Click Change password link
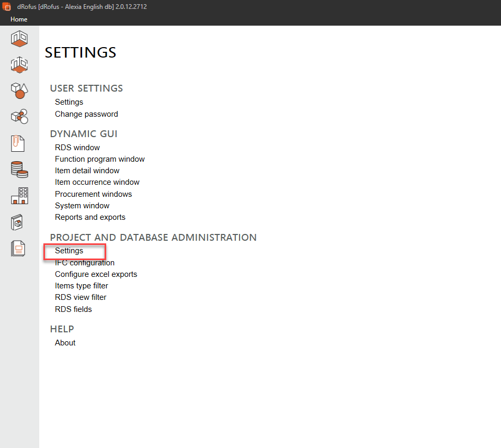 point(86,114)
